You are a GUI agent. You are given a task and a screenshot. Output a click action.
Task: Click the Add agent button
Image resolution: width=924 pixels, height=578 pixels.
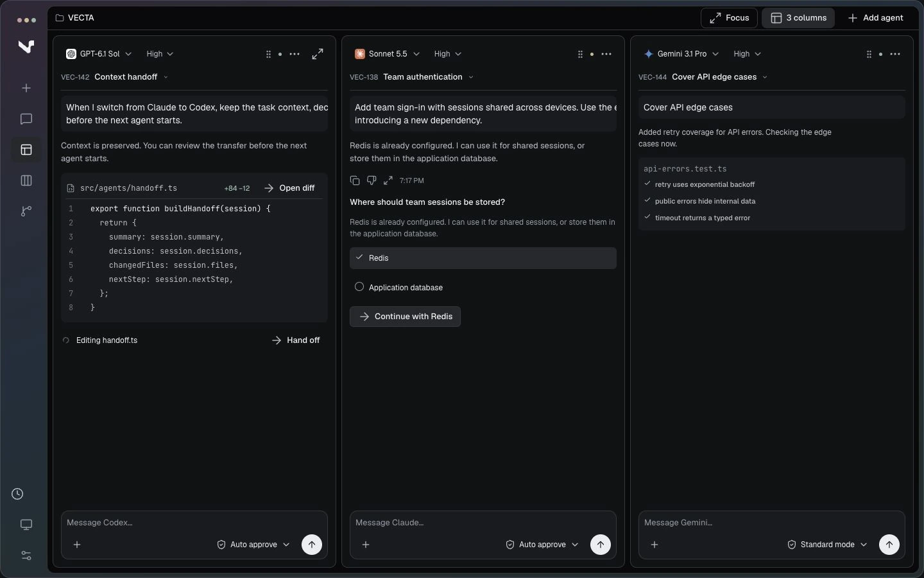tap(875, 18)
